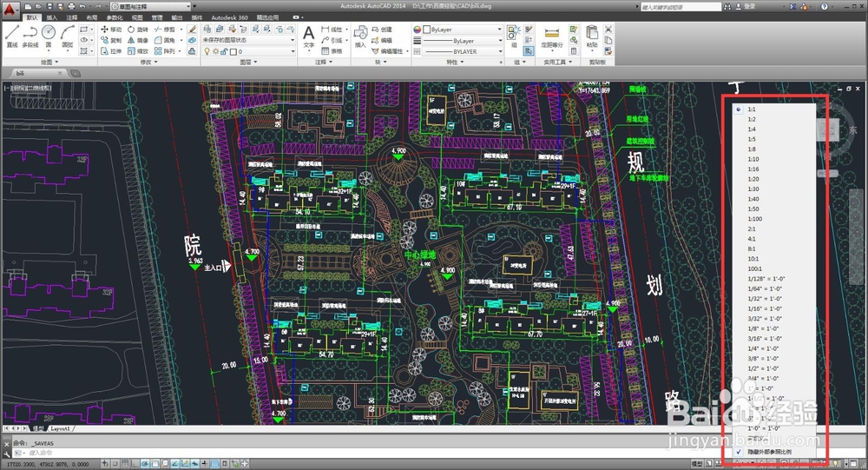Select the 1/8" = 1'-0" scale option
Screen dimensions: 868x470
tap(764, 328)
